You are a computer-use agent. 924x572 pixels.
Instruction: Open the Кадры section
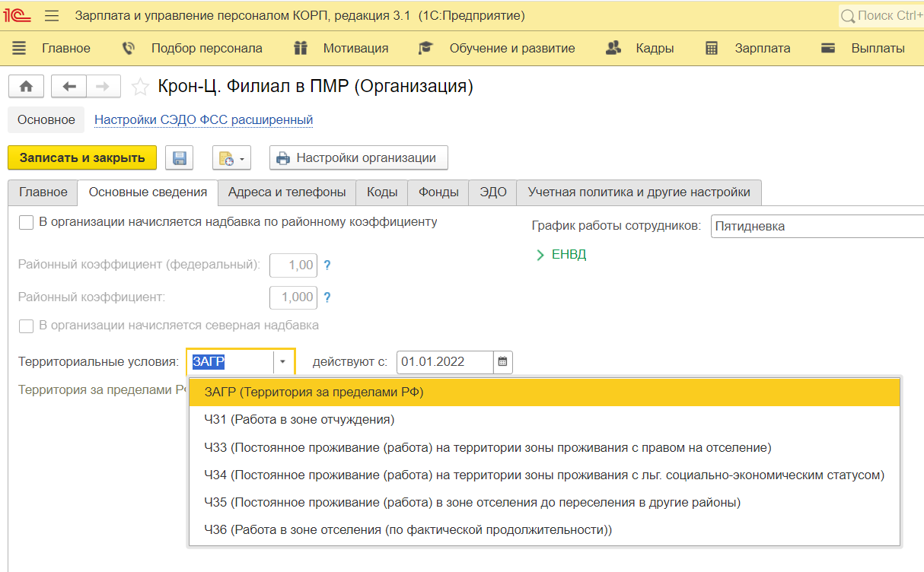point(655,48)
